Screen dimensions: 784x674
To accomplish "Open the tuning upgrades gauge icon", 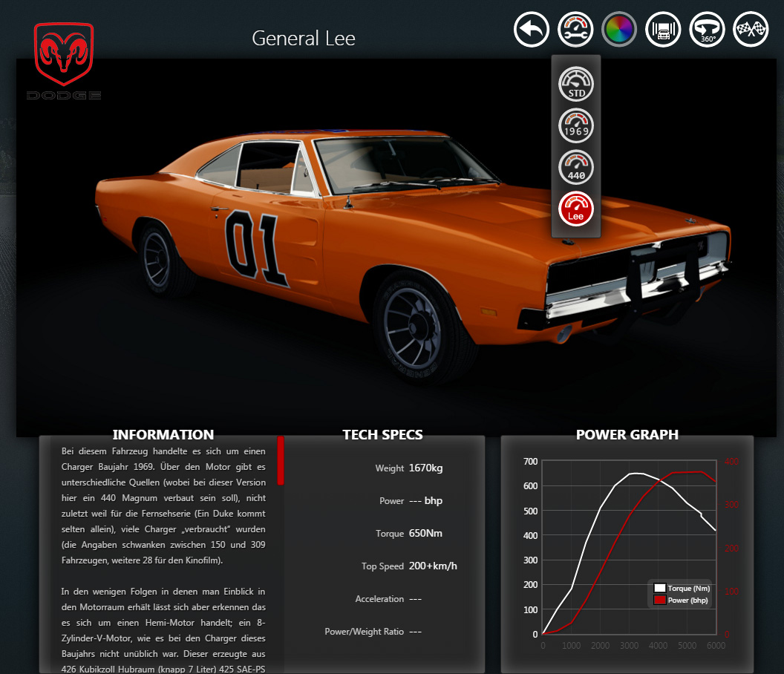I will 575,30.
